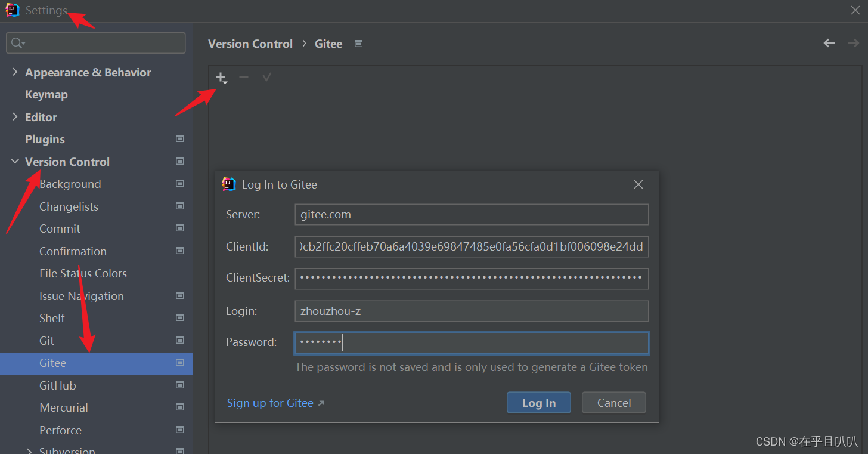Select Changelists under Version Control

click(69, 206)
